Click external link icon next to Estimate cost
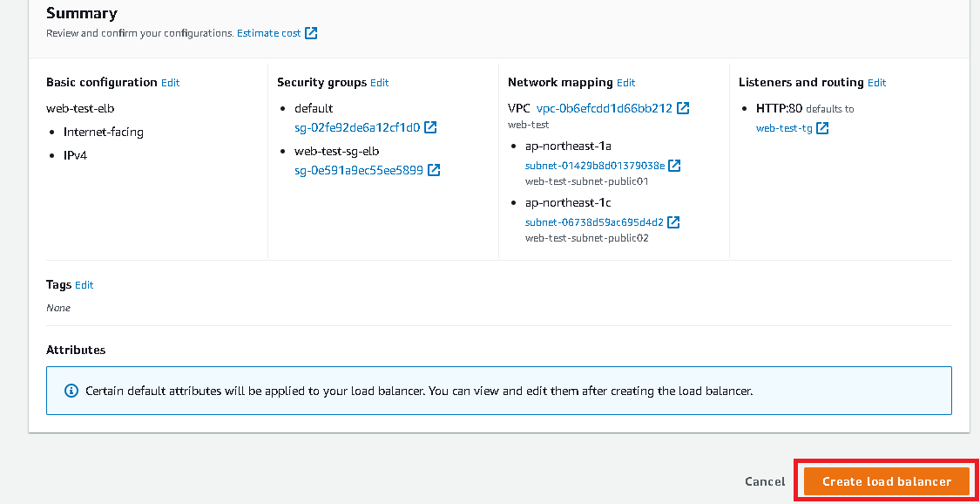Screen dimensions: 980x504 point(311,33)
